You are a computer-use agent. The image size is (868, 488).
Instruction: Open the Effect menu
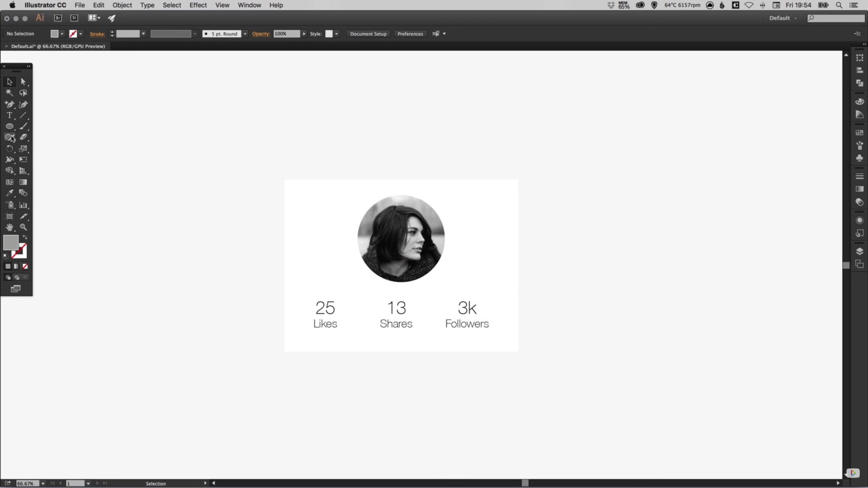tap(198, 5)
